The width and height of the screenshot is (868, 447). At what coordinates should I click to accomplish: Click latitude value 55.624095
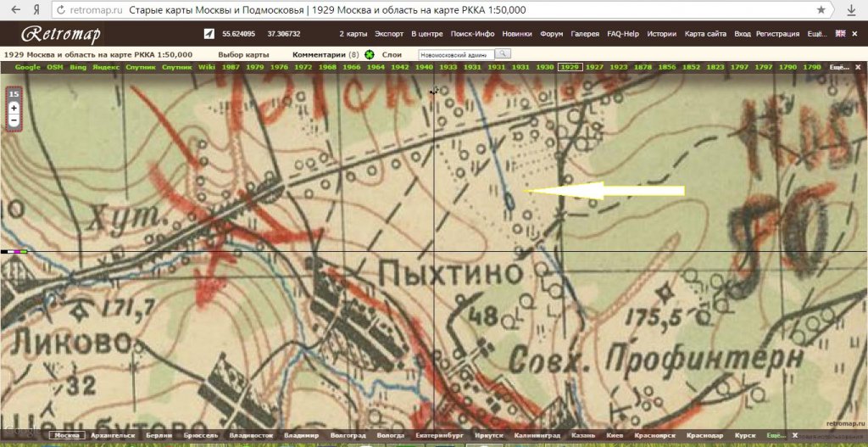(238, 34)
